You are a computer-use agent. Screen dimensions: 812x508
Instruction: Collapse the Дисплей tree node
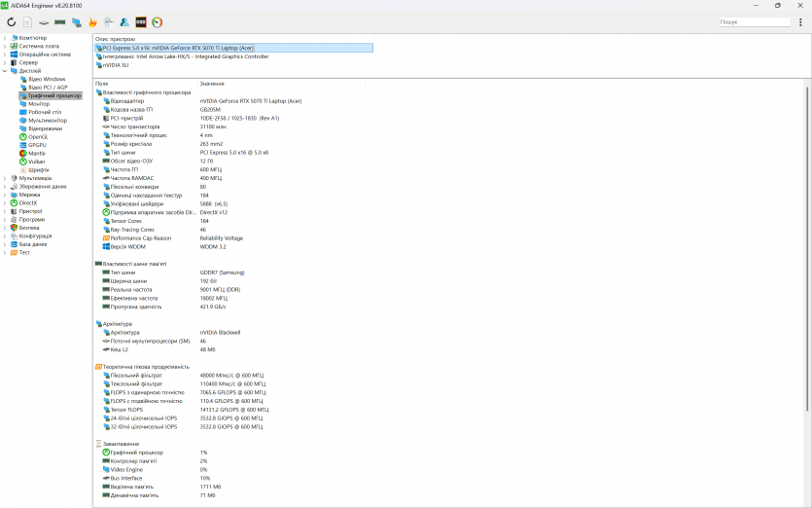4,71
